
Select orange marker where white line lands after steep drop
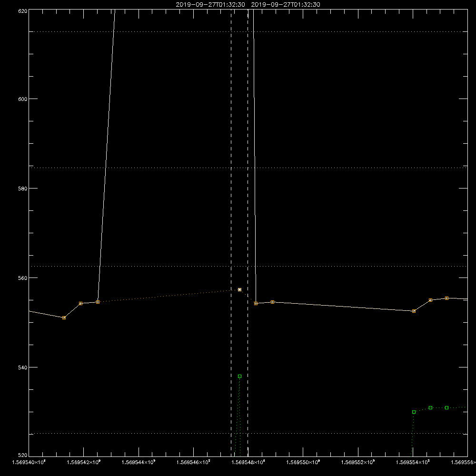[256, 304]
